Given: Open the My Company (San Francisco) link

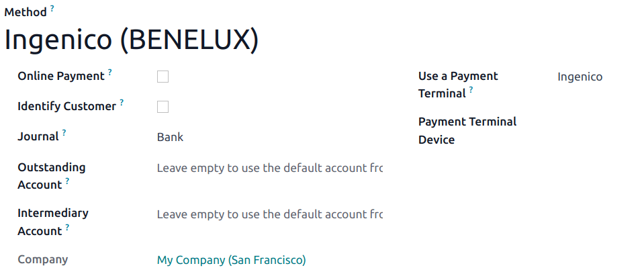Looking at the screenshot, I should click(x=231, y=260).
